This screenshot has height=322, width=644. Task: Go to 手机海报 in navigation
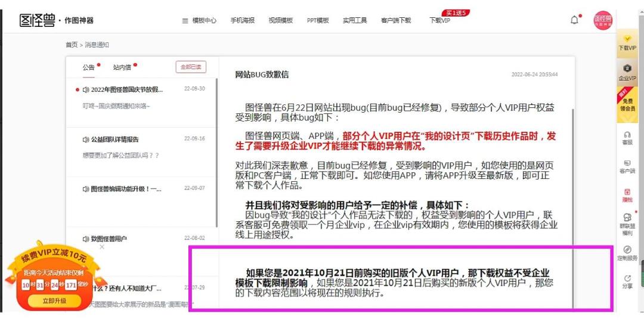[242, 20]
